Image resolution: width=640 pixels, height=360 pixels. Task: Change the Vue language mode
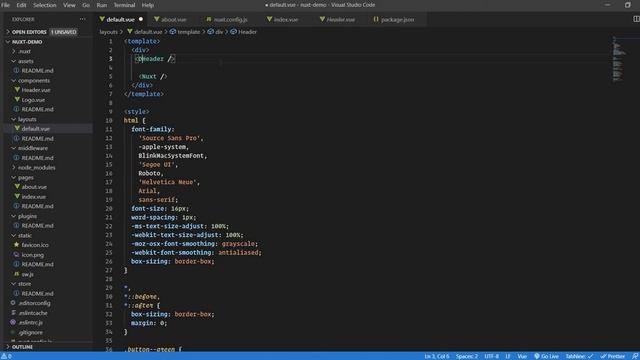[x=522, y=356]
